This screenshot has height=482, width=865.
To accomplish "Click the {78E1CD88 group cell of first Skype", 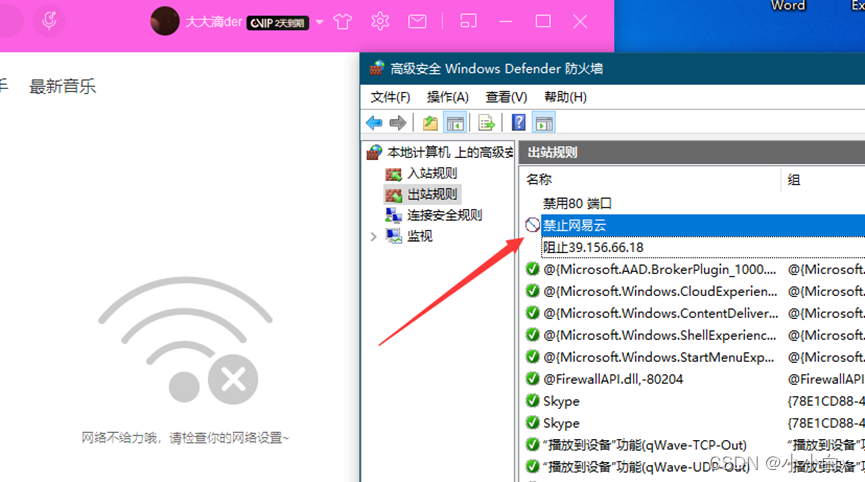I will (826, 401).
